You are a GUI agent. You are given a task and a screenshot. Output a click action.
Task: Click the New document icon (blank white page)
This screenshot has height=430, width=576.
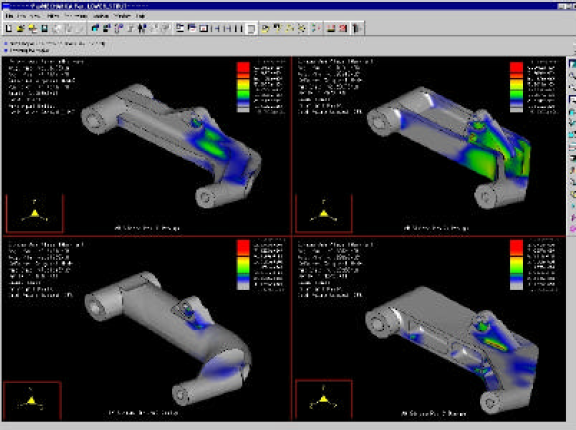tap(9, 28)
